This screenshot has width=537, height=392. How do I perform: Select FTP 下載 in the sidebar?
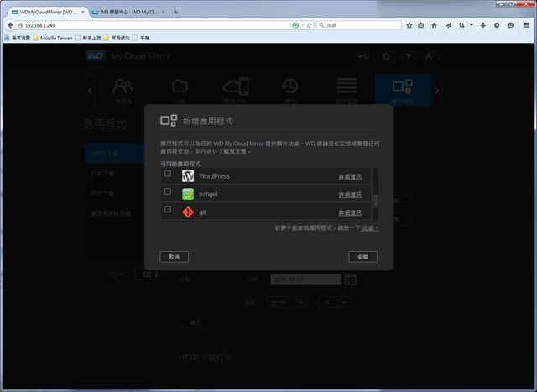click(115, 174)
